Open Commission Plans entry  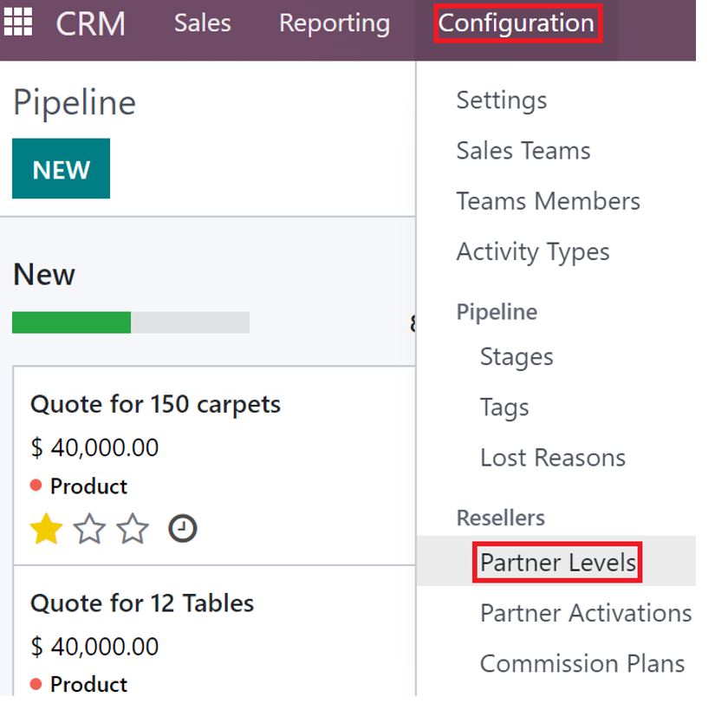[582, 663]
